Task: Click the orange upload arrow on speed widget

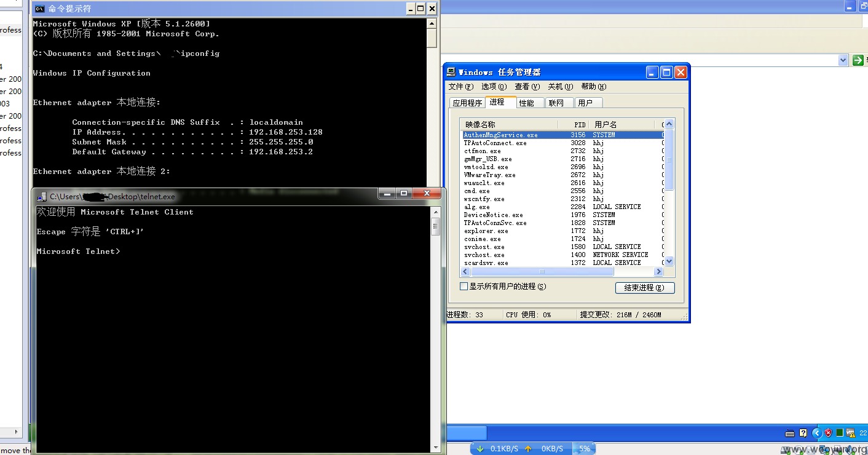Action: [x=528, y=449]
